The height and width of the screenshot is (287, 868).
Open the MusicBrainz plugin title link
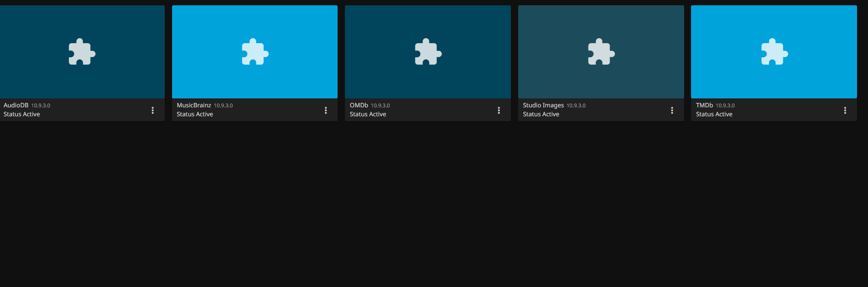tap(194, 105)
